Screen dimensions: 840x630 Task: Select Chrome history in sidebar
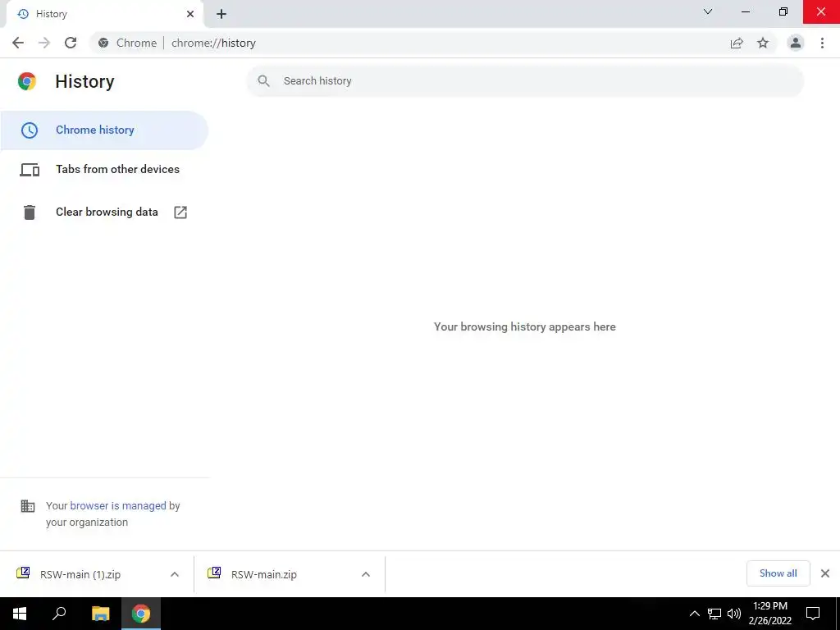click(x=104, y=130)
